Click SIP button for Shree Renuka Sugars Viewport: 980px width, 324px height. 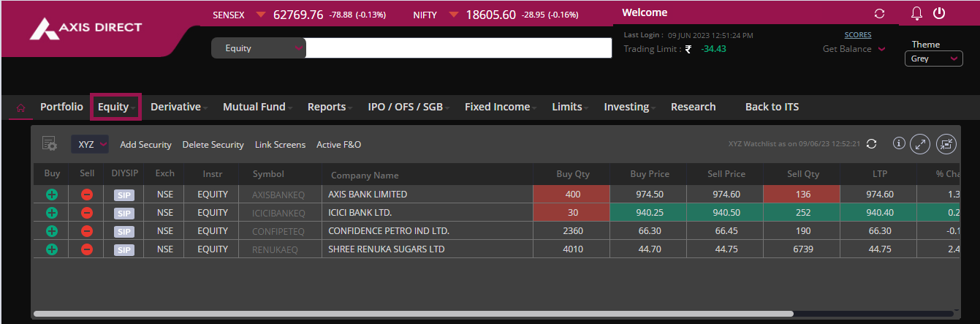[x=124, y=250]
